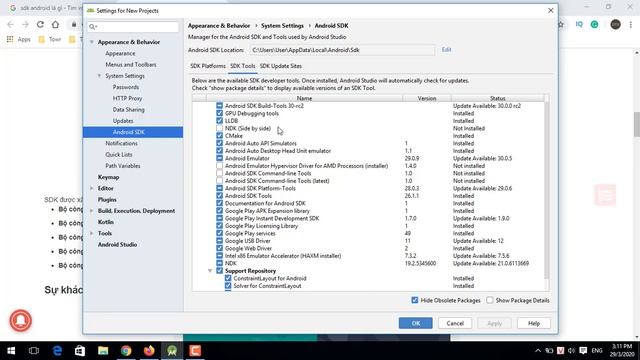Open the volume control in system tray
Screen dimensions: 640x360
click(571, 351)
